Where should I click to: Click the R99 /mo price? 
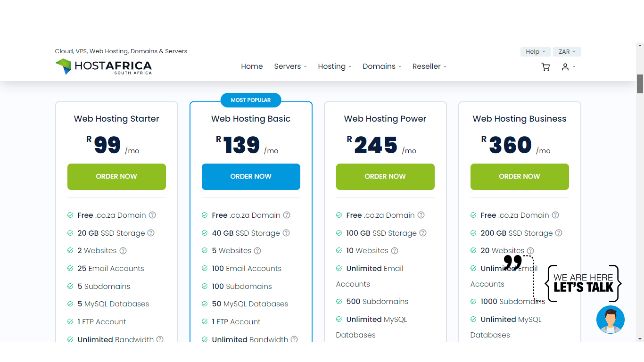(113, 145)
